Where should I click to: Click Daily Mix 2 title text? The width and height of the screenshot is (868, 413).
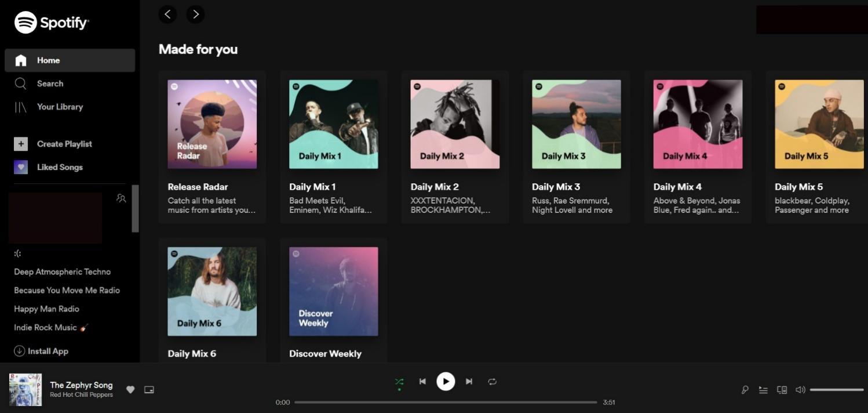pyautogui.click(x=435, y=187)
